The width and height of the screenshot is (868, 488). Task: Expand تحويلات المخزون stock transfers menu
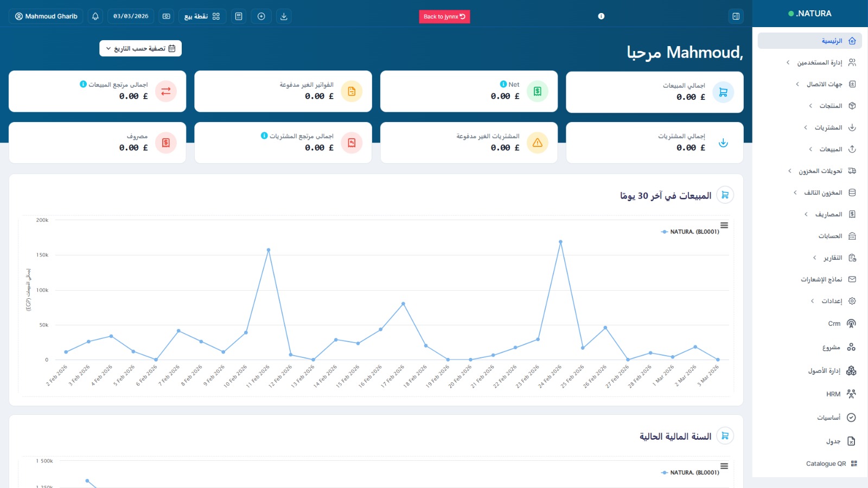pyautogui.click(x=809, y=171)
